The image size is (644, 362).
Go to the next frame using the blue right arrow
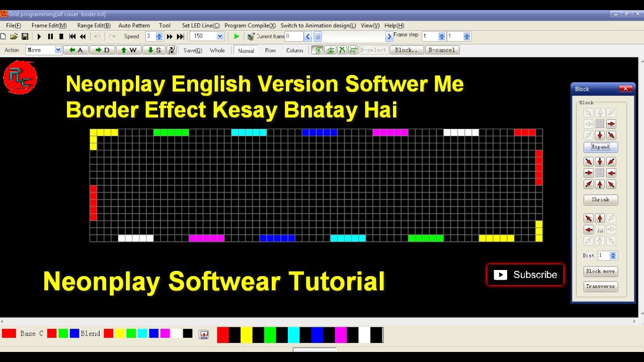click(389, 36)
